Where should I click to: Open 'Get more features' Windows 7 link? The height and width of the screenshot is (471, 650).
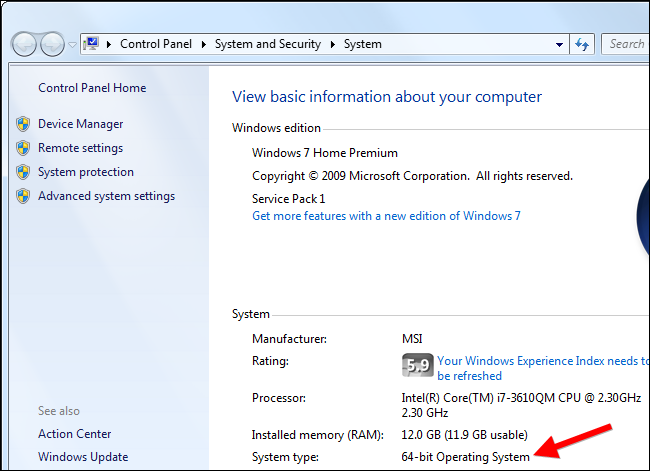coord(386,216)
